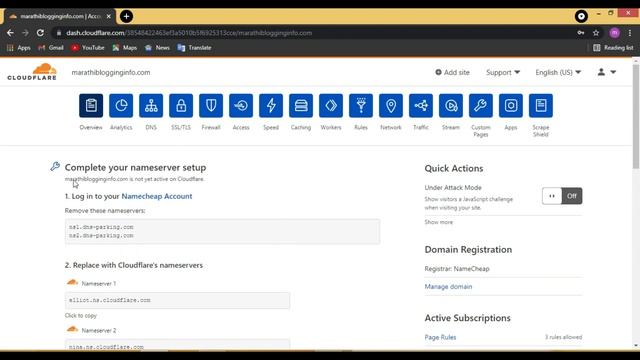Copy Nameserver 2 nina.ns.cloudflare.com field

click(178, 344)
